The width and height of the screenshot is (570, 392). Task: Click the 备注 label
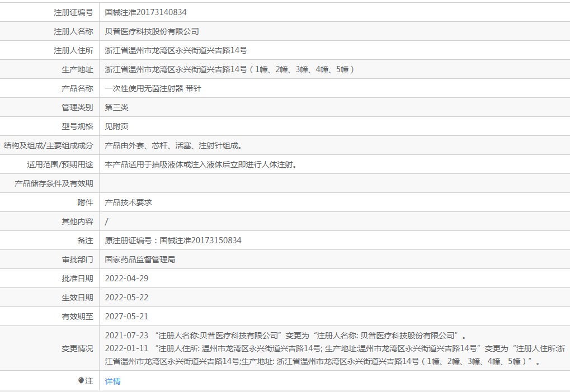(x=86, y=240)
